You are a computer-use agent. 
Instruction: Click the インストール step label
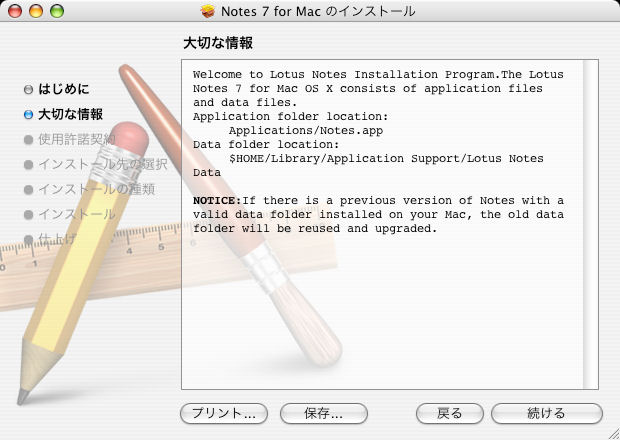pyautogui.click(x=77, y=214)
